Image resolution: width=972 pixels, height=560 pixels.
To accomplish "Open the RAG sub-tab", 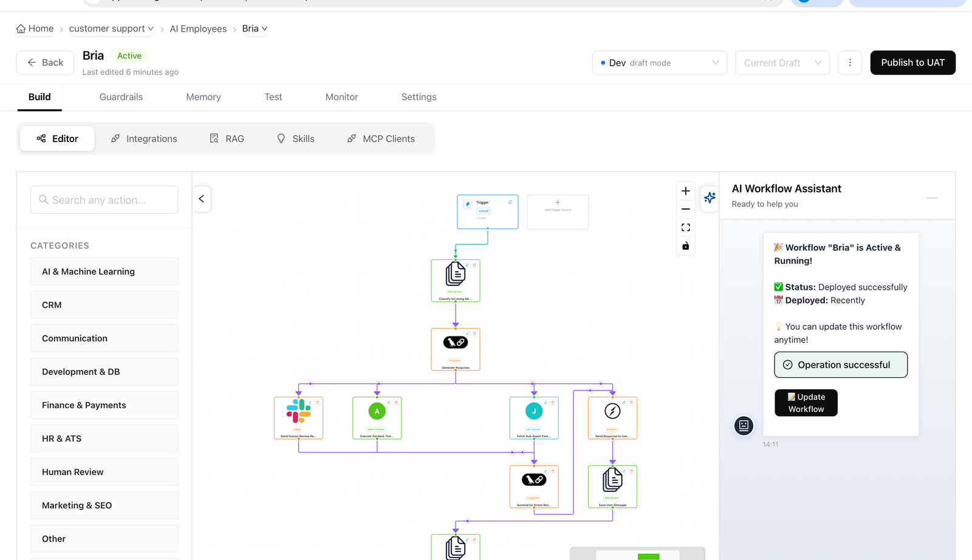I will 227,138.
